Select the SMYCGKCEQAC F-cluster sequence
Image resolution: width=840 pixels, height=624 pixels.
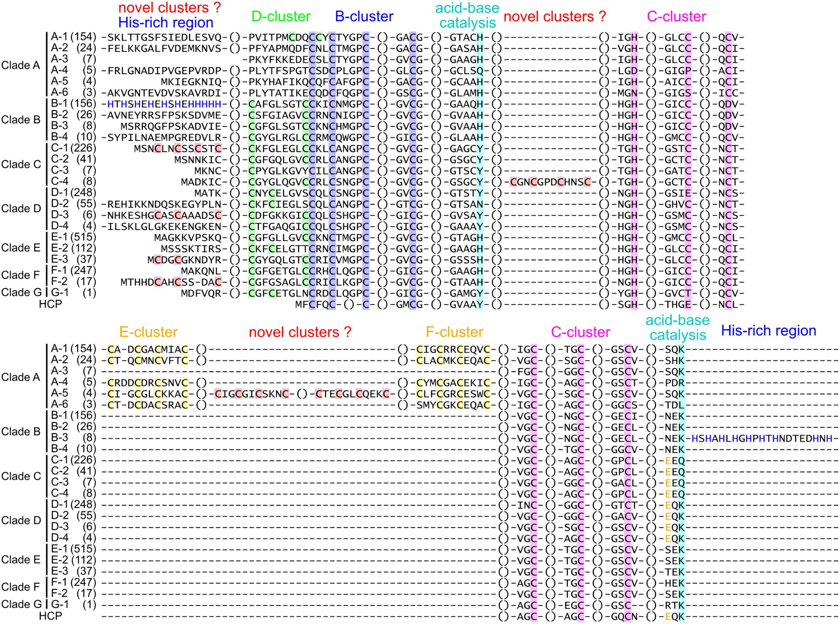pyautogui.click(x=454, y=405)
